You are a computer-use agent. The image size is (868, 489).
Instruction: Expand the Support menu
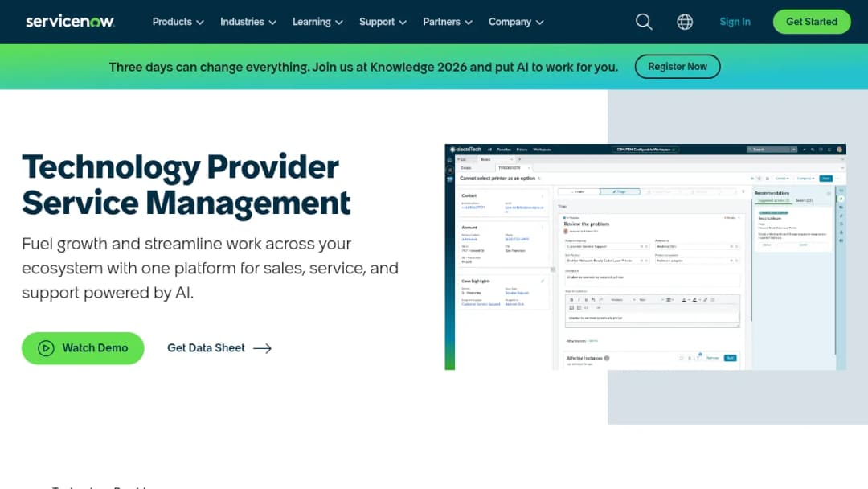383,22
